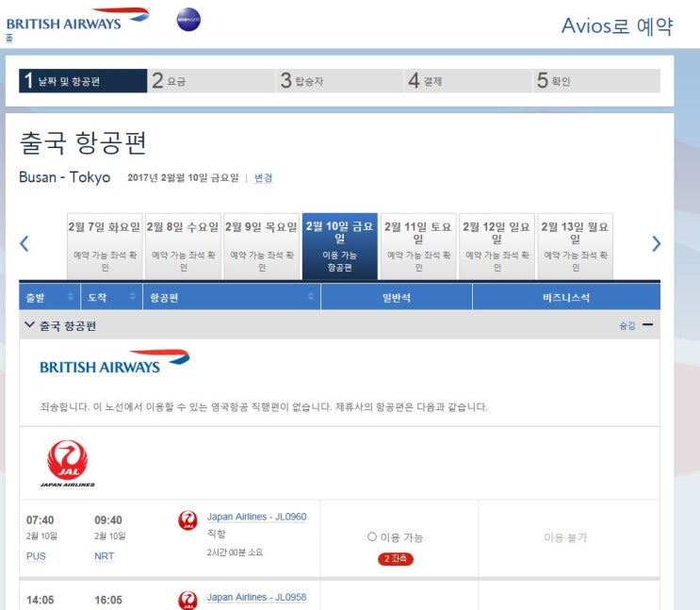This screenshot has width=700, height=610.
Task: Click the 변경 link next to the date
Action: [263, 178]
